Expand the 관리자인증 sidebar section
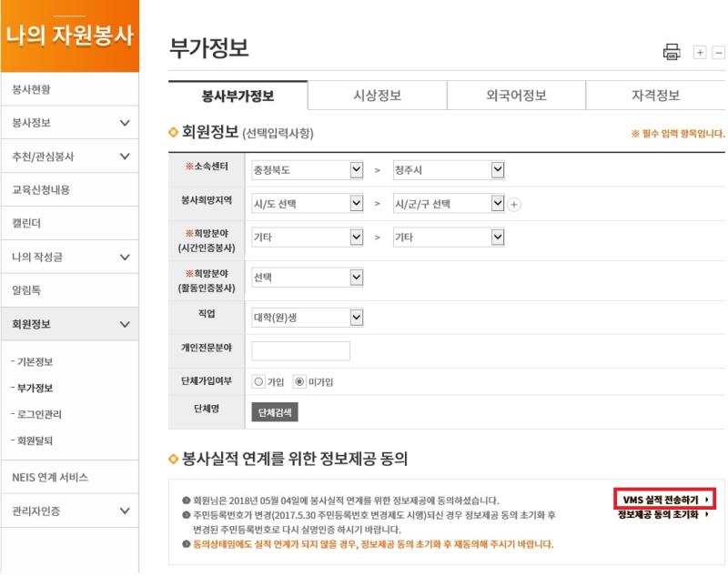The height and width of the screenshot is (577, 728). point(125,511)
